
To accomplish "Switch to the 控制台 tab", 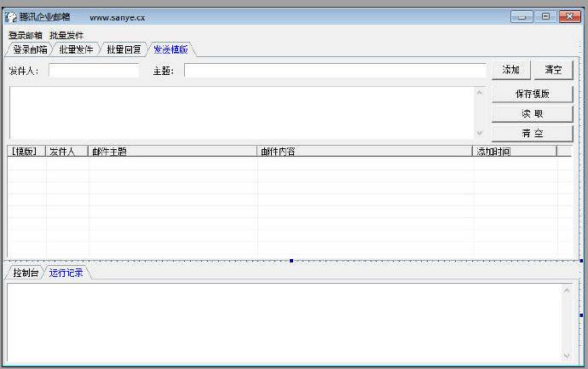I will [x=25, y=273].
